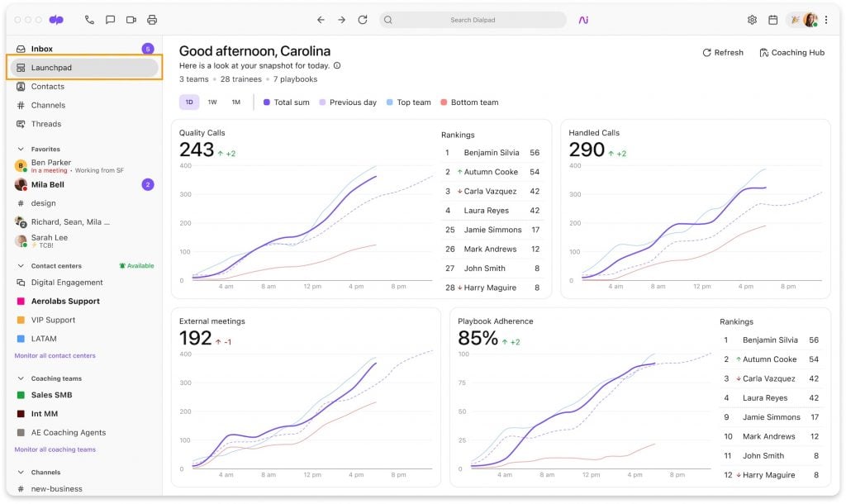
Task: Open Dialpad Ai icon next to search
Action: [583, 20]
